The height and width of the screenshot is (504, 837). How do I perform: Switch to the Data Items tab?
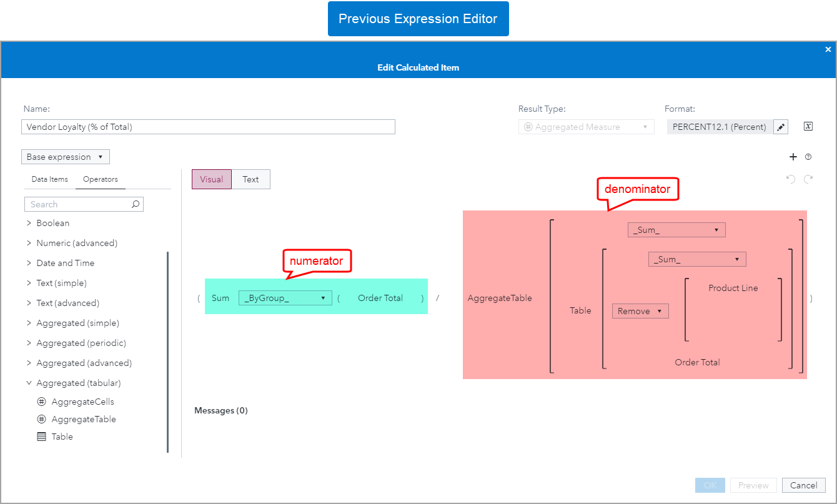(x=49, y=179)
